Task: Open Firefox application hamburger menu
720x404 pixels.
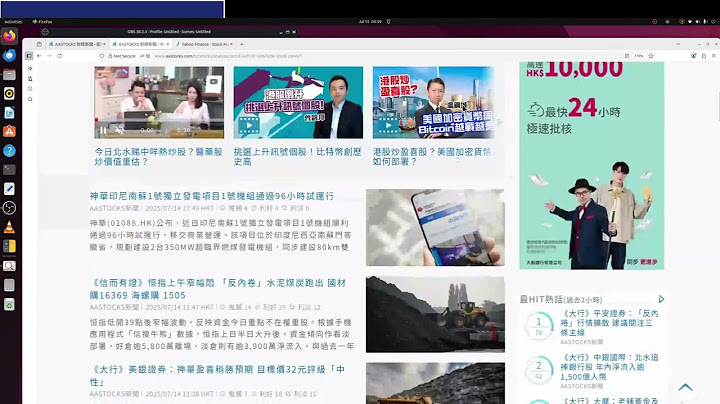Action: [714, 56]
